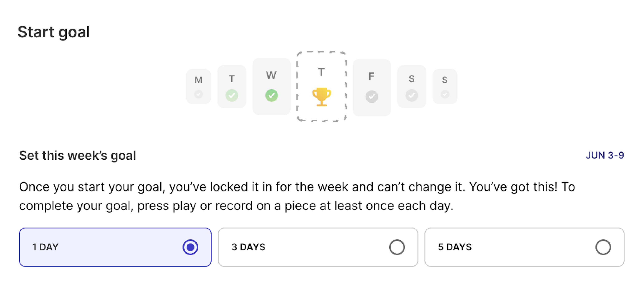Viewport: 644px width, 287px height.
Task: Pick the 5 DAYS goal radio button
Action: (x=603, y=247)
